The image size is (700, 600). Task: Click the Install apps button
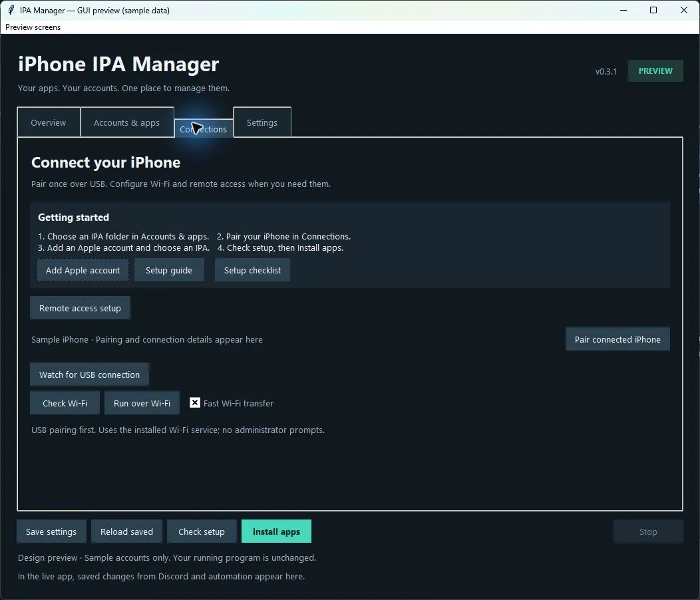tap(276, 531)
